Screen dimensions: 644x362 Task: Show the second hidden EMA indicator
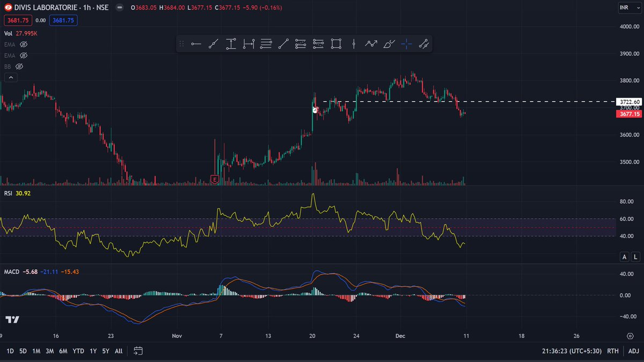pyautogui.click(x=24, y=55)
